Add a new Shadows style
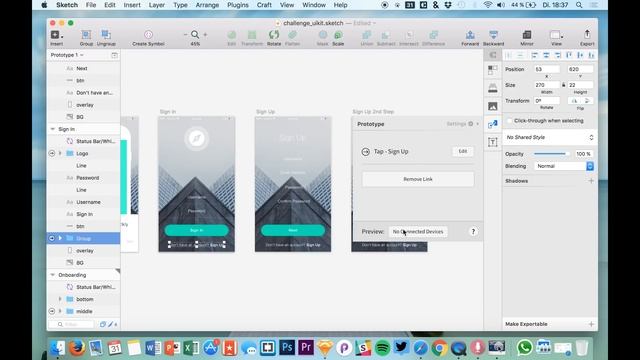The height and width of the screenshot is (360, 640). [591, 180]
